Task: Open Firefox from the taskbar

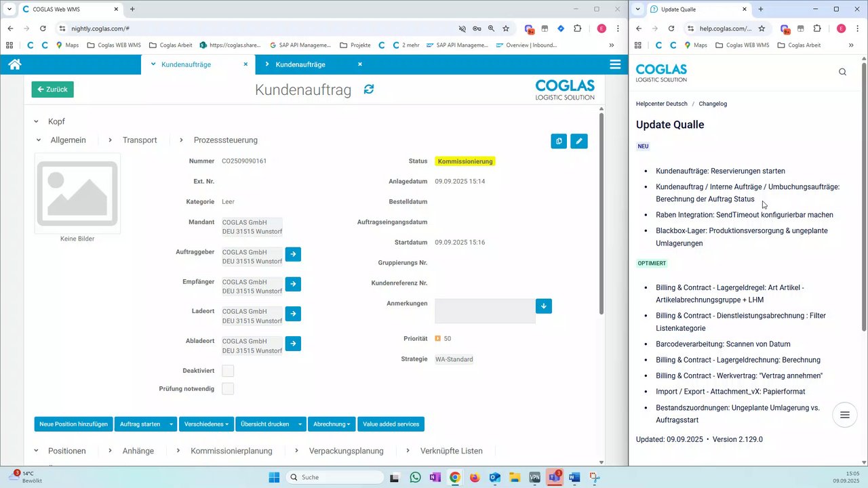Action: (475, 477)
